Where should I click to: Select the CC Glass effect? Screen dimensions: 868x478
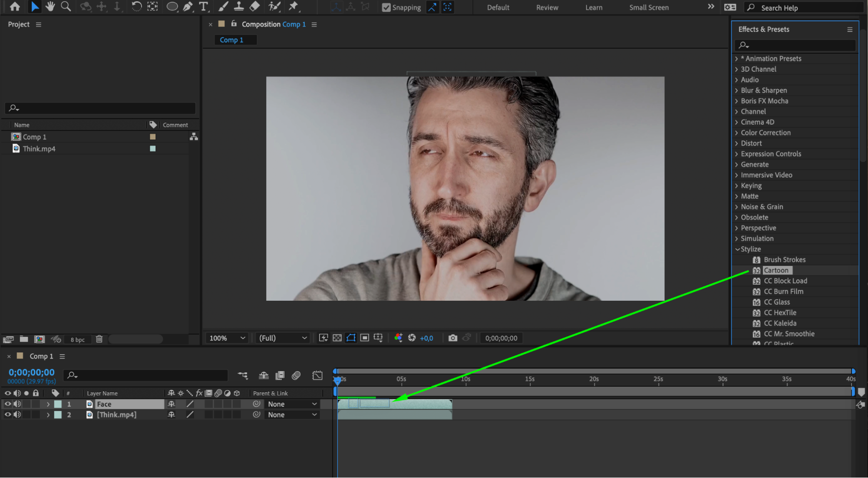point(776,302)
